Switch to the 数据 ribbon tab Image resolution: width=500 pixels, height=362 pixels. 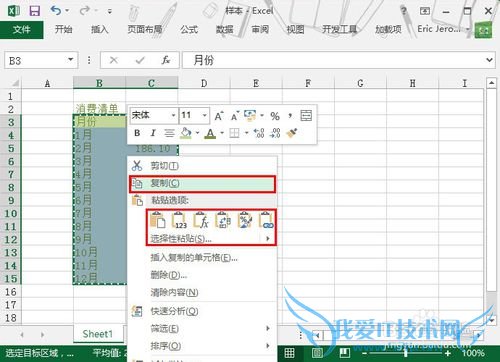225,30
